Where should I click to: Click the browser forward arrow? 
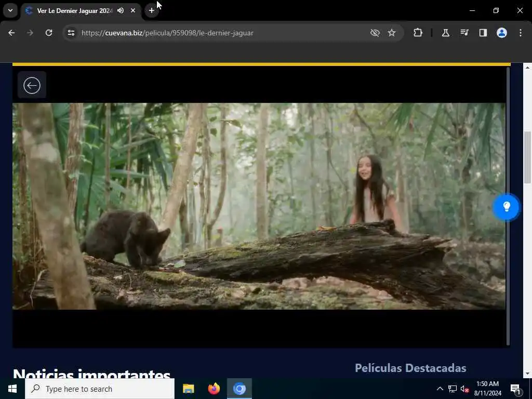click(30, 33)
